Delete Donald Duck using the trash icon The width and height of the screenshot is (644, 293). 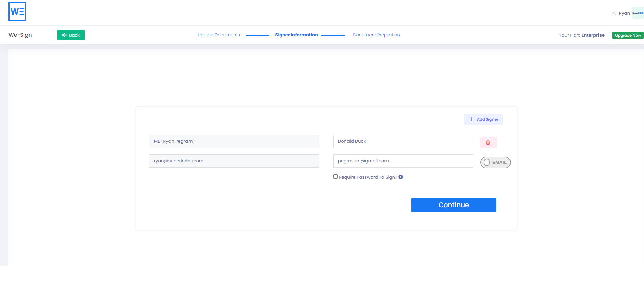(488, 142)
